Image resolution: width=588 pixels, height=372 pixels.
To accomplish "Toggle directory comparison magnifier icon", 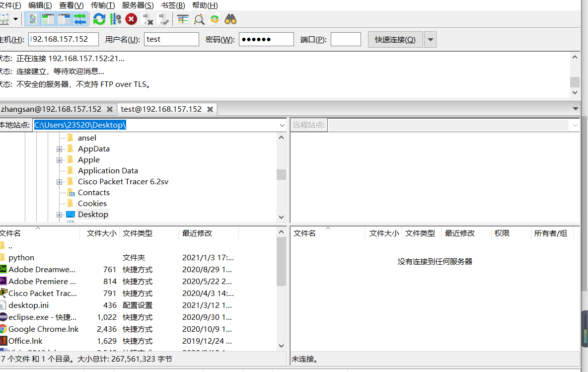I will coord(199,19).
